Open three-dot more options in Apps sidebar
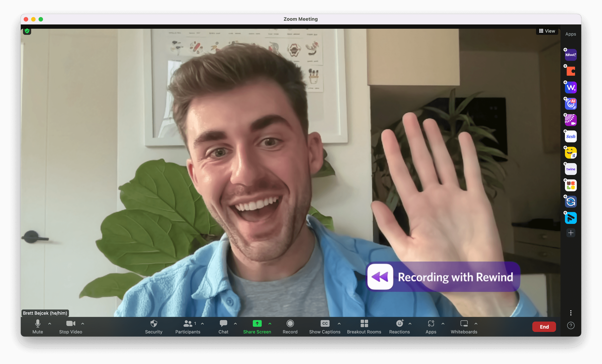 (570, 313)
